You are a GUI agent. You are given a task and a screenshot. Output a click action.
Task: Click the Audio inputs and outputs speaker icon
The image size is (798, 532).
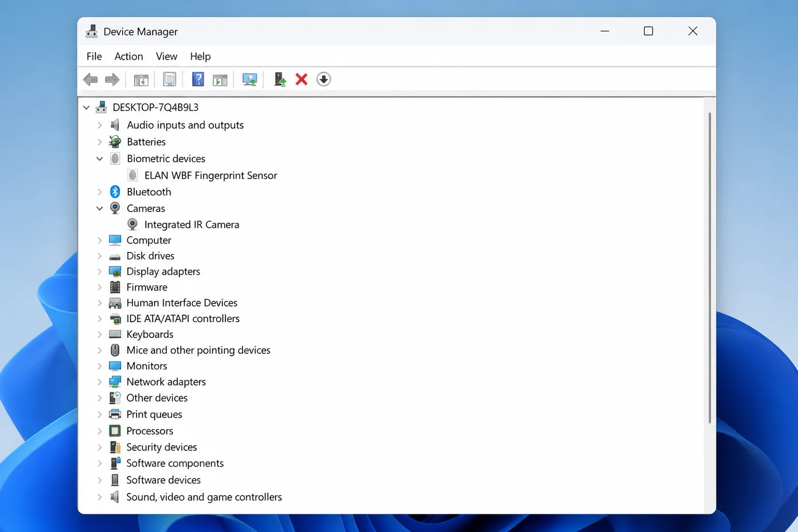coord(115,125)
